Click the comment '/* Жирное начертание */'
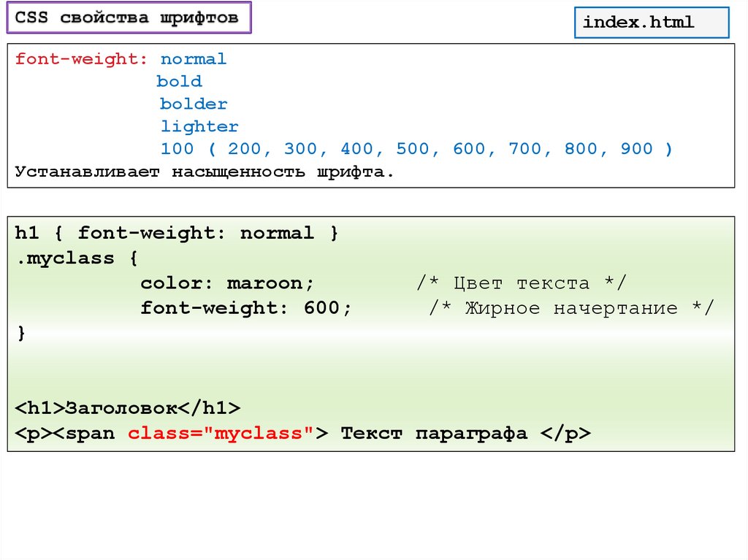The height and width of the screenshot is (560, 748). click(571, 308)
